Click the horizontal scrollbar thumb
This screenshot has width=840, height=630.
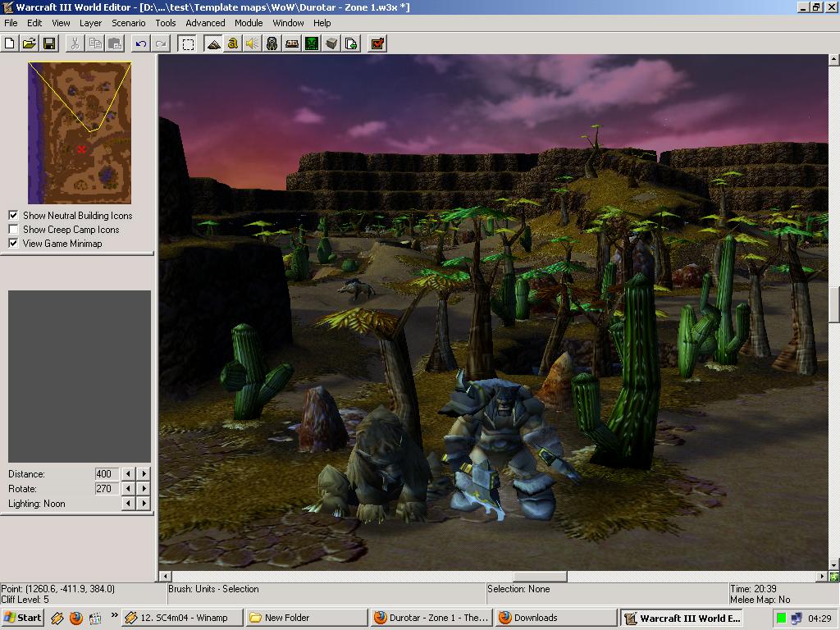coord(540,577)
